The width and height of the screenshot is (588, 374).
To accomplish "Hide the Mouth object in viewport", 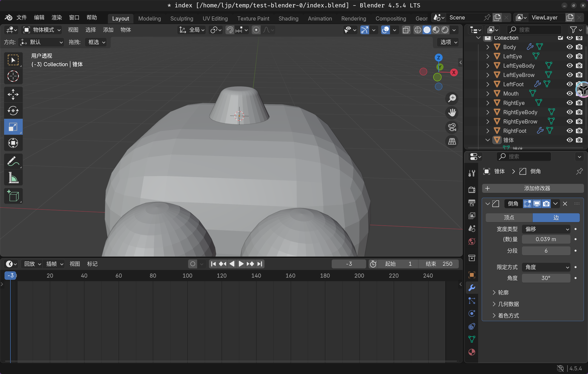I will (x=570, y=94).
